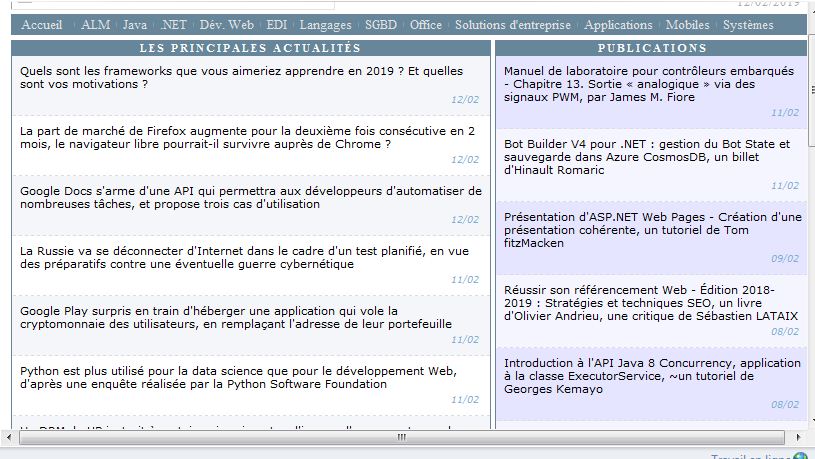Open Solutions d'entreprise section
The height and width of the screenshot is (459, 815).
pos(513,25)
